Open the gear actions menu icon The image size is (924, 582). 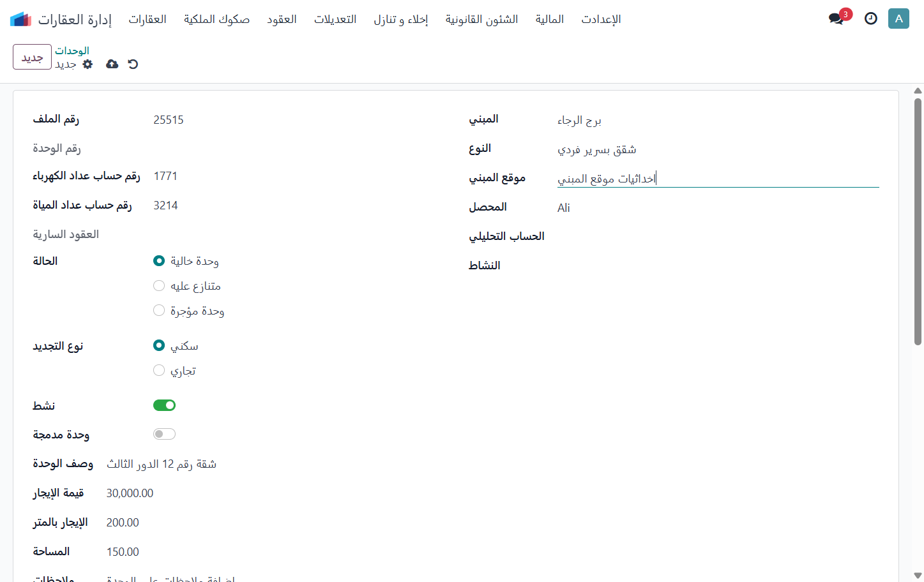click(x=88, y=64)
